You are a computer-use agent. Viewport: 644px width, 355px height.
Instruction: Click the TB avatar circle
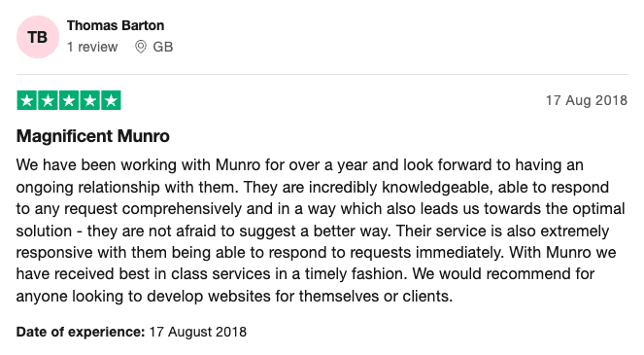(38, 37)
